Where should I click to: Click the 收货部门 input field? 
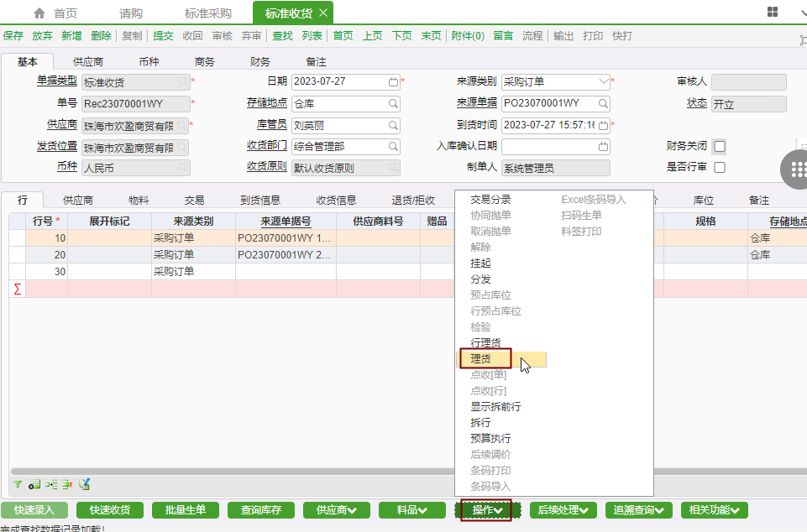pos(339,147)
